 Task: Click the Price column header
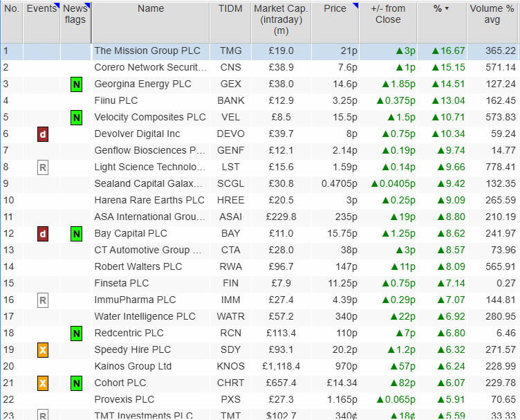pos(335,23)
